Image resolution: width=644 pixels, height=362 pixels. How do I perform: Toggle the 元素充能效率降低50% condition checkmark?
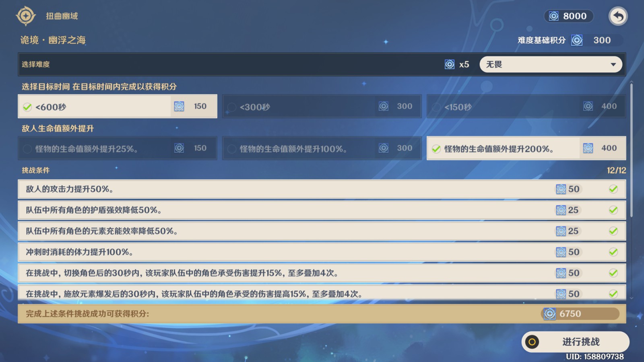613,231
